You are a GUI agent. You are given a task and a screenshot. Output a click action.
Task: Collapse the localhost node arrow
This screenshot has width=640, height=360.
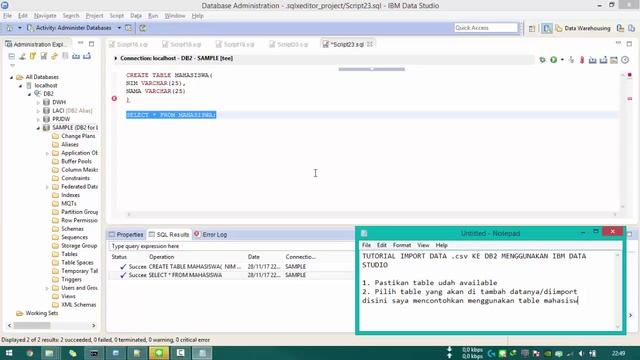coord(20,86)
